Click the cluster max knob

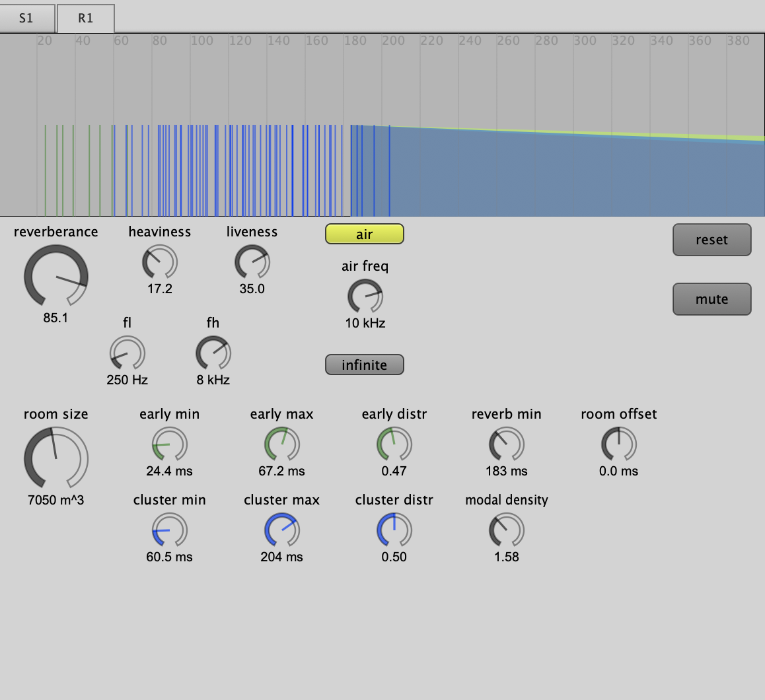pyautogui.click(x=282, y=530)
